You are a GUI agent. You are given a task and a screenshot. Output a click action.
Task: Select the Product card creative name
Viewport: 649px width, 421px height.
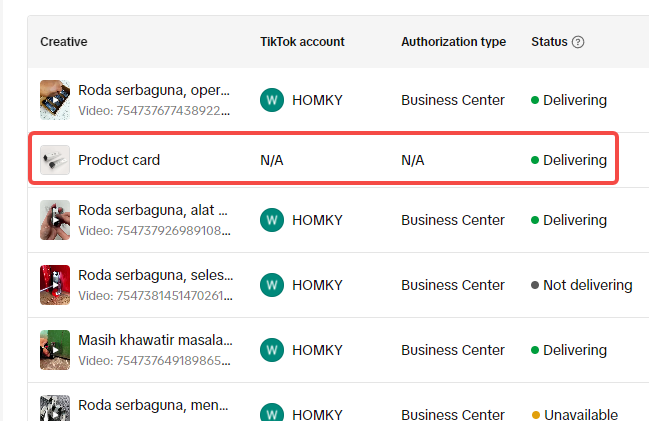click(119, 160)
